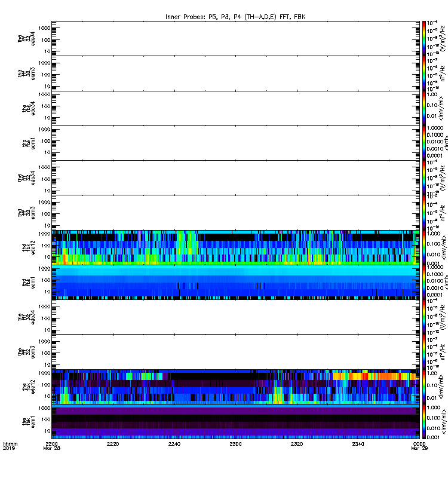Click the 2240 time tick label
This screenshot has height=478, width=448.
point(174,444)
